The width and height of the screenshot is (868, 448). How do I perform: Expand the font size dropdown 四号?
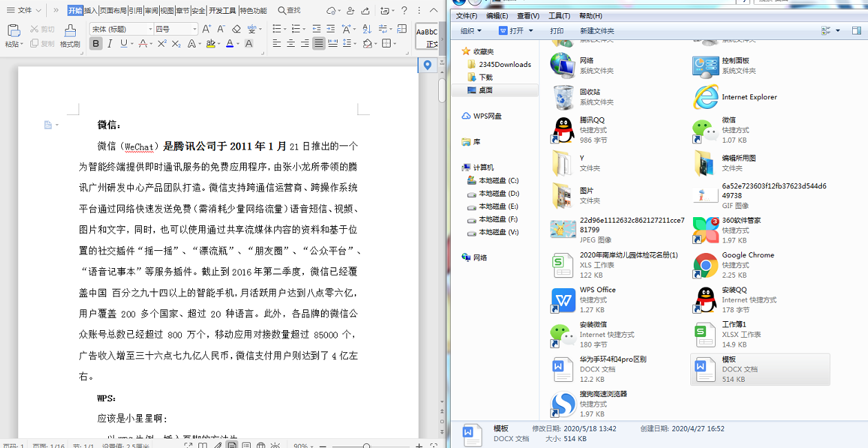pos(176,29)
